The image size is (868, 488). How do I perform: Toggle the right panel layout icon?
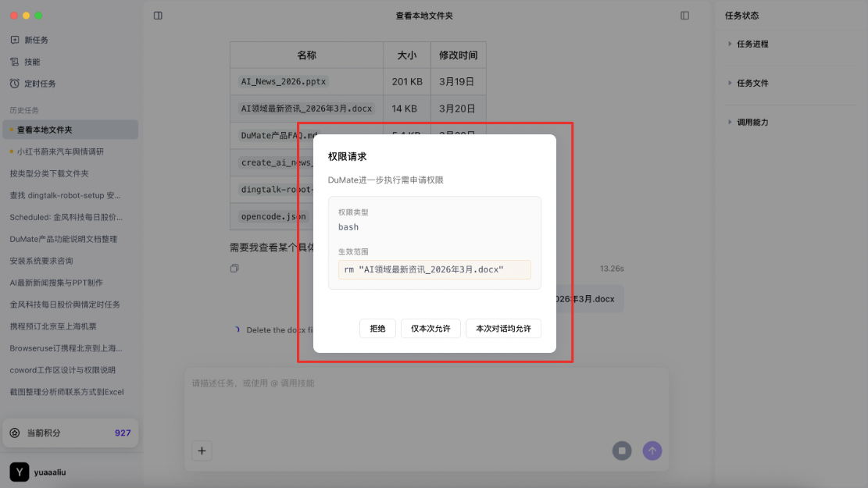(685, 16)
